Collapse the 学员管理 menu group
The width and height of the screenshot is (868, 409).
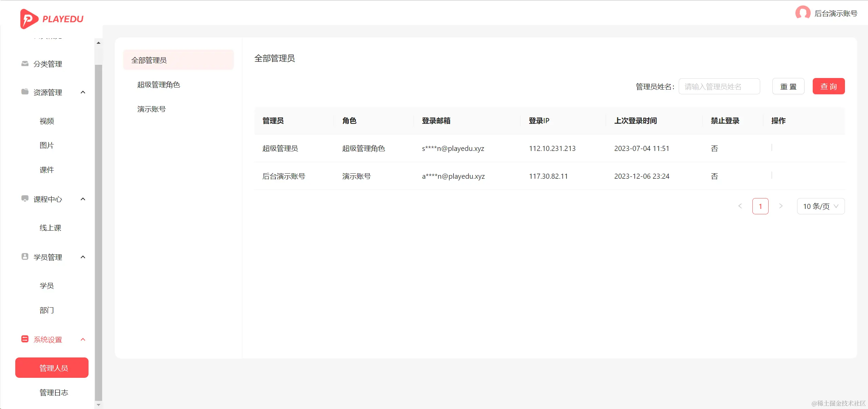[83, 257]
